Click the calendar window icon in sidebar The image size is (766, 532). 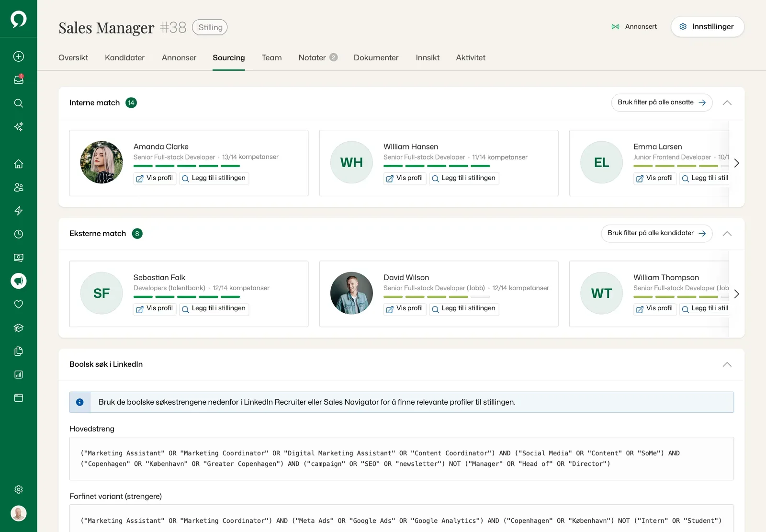[x=19, y=398]
